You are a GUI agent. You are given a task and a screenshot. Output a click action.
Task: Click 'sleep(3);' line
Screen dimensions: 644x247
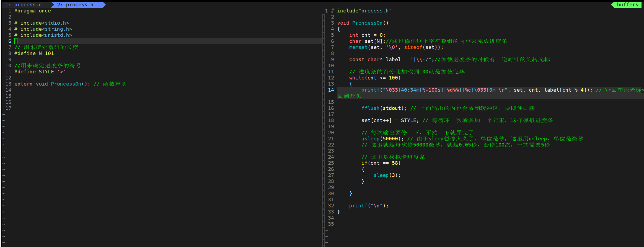pos(387,175)
